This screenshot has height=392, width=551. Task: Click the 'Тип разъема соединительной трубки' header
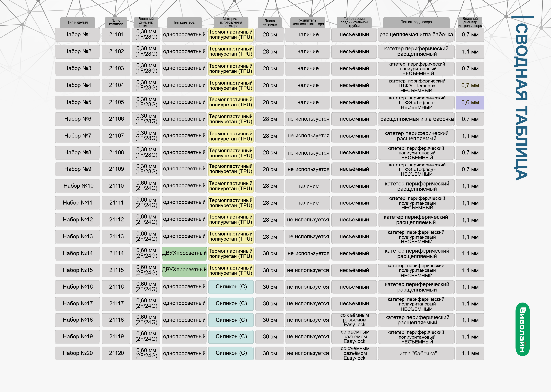tap(354, 22)
